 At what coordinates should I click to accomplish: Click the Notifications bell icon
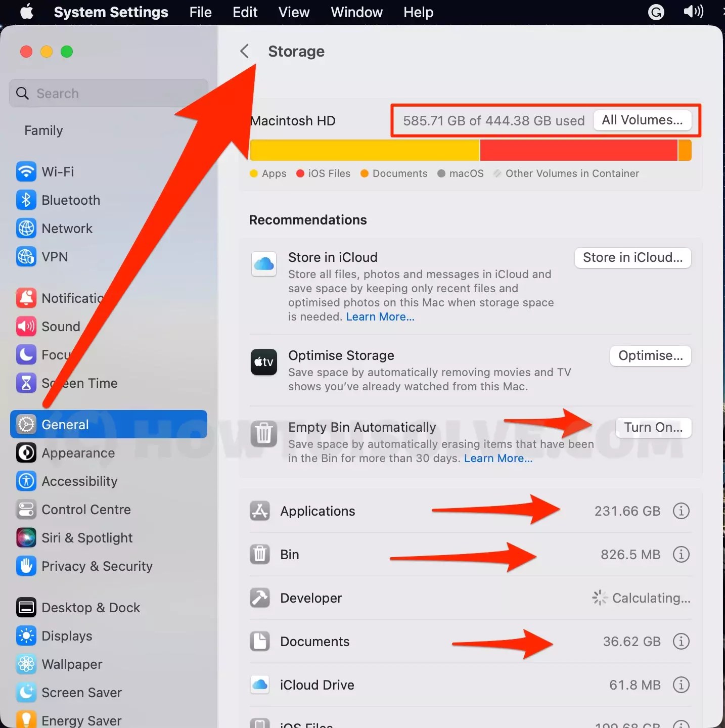coord(26,298)
